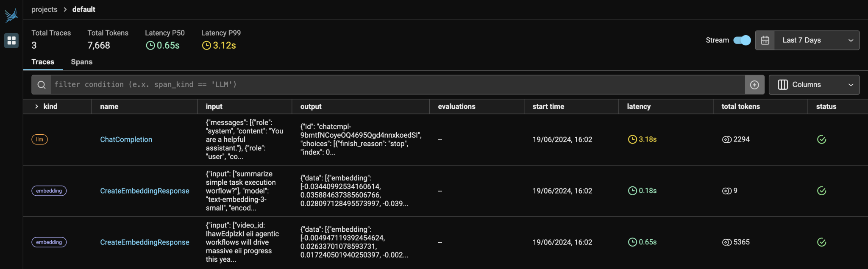Open the calendar date picker icon
This screenshot has width=868, height=269.
[x=765, y=40]
